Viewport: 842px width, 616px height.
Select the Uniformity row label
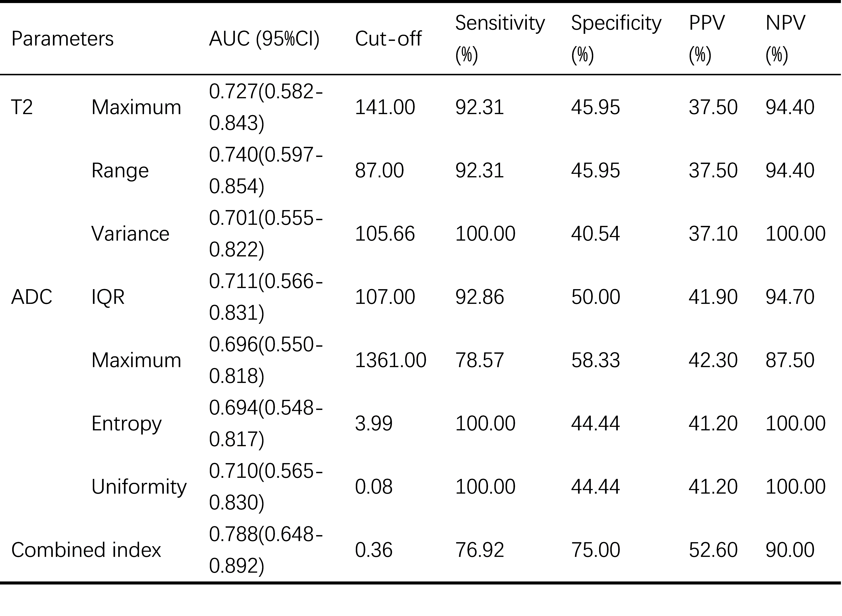click(x=139, y=487)
